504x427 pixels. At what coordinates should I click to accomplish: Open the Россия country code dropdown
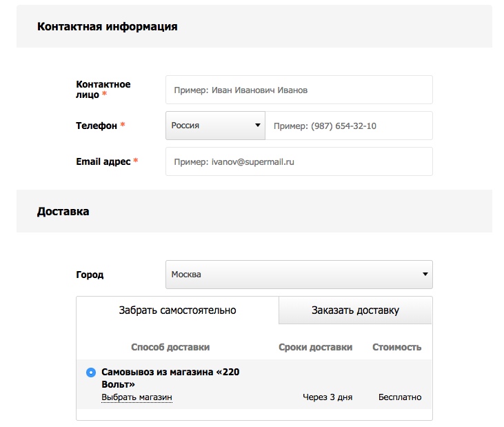pyautogui.click(x=215, y=126)
